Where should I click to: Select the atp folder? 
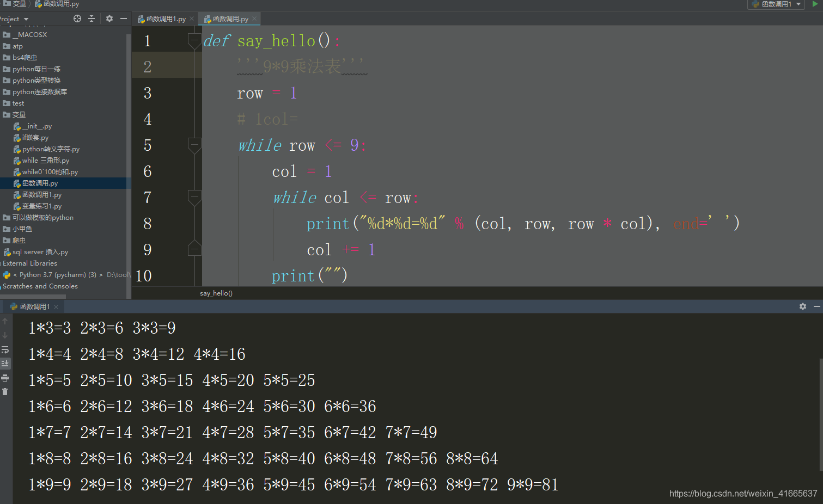pos(14,46)
